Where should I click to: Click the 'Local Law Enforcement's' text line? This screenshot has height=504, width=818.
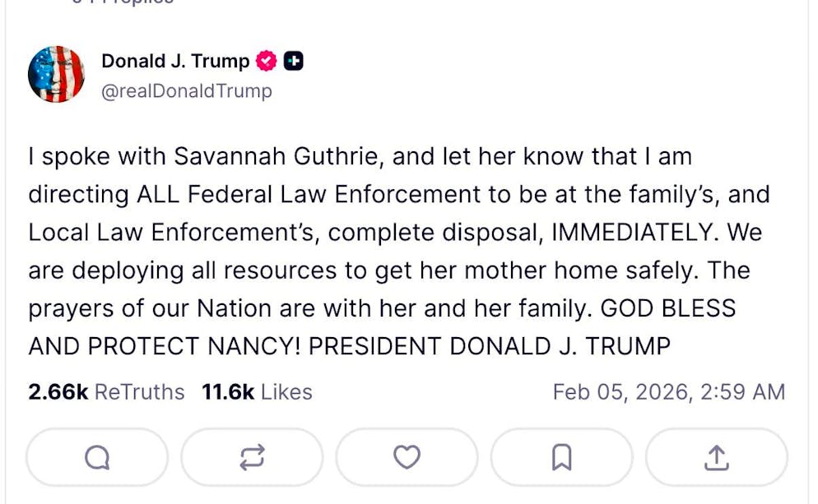click(172, 233)
